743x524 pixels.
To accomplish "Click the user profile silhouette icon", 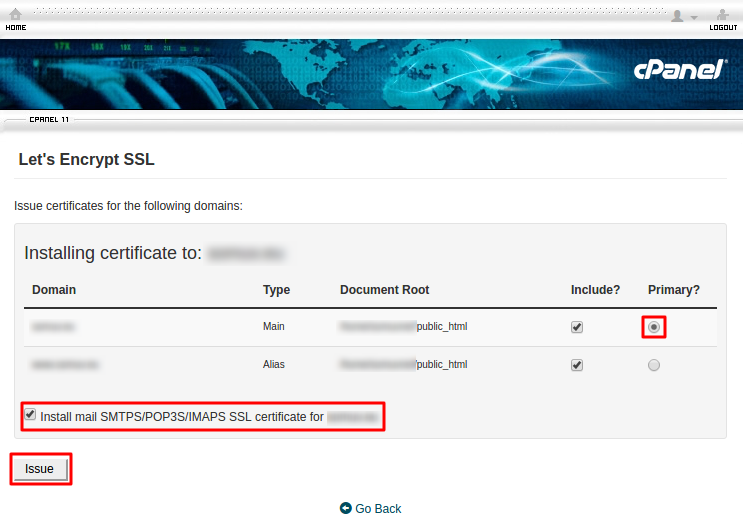I will tap(678, 16).
